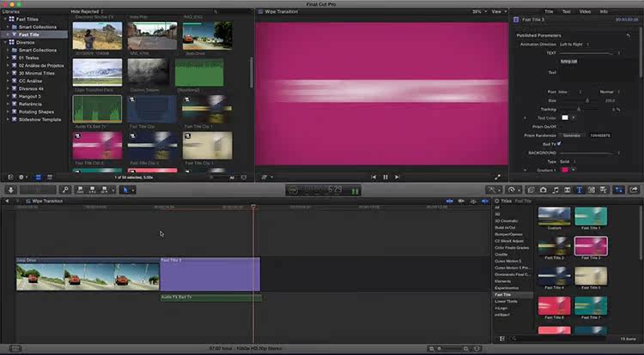Select the Audio FX Bad Tv timeline clip

click(x=211, y=298)
